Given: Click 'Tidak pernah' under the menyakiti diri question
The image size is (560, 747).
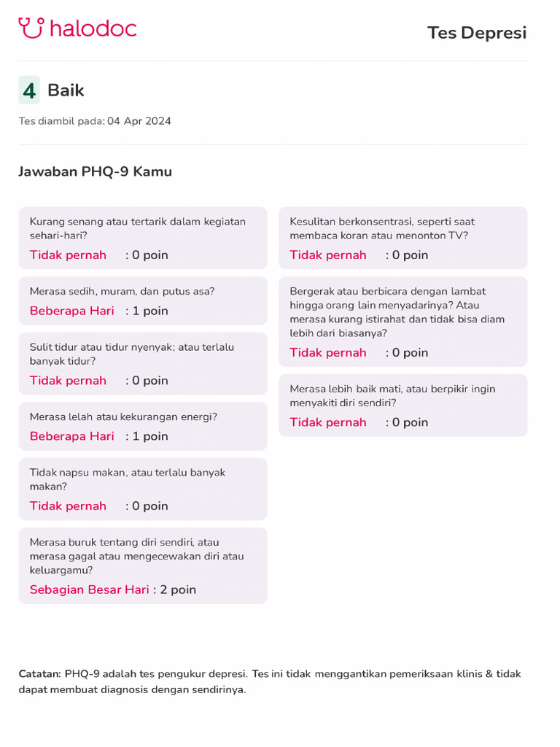Looking at the screenshot, I should coord(328,422).
